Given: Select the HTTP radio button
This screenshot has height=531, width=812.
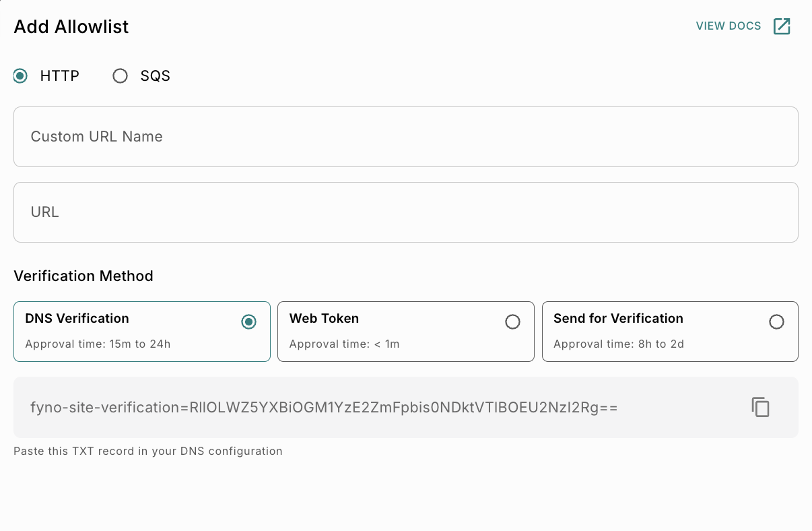Looking at the screenshot, I should coord(20,76).
